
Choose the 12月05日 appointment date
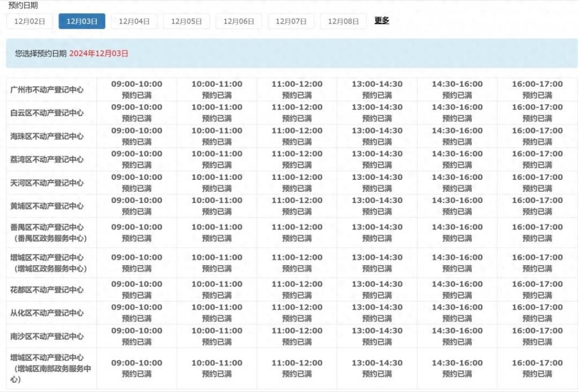coord(186,21)
